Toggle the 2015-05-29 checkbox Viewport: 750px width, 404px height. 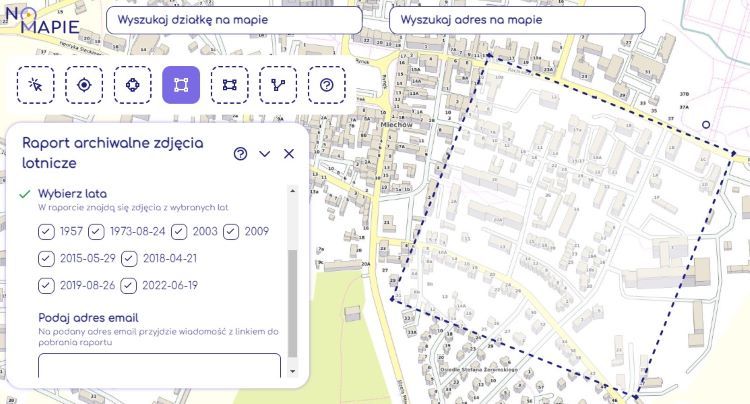(x=46, y=259)
